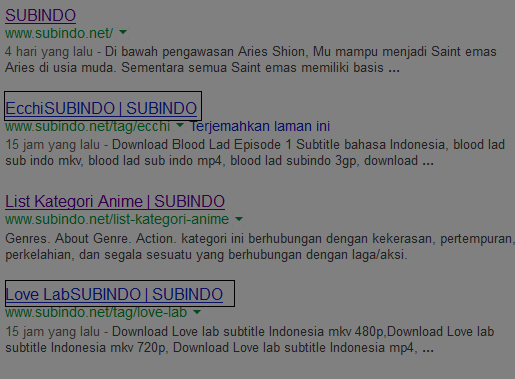Click snippet line 'perkelahian, dan segala sesuatu'
The height and width of the screenshot is (379, 515).
206,255
